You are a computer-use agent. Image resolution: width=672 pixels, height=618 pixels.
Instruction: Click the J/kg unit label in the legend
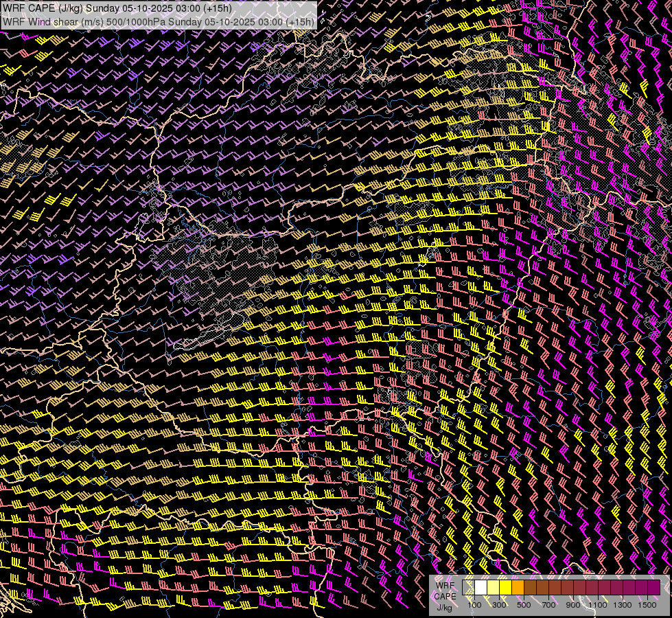pyautogui.click(x=444, y=607)
